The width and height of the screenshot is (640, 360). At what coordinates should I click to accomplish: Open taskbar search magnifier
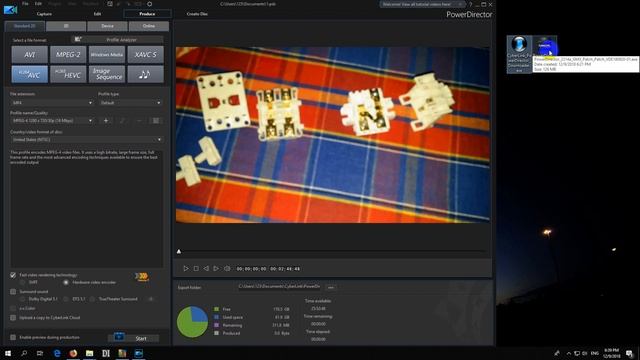point(24,353)
